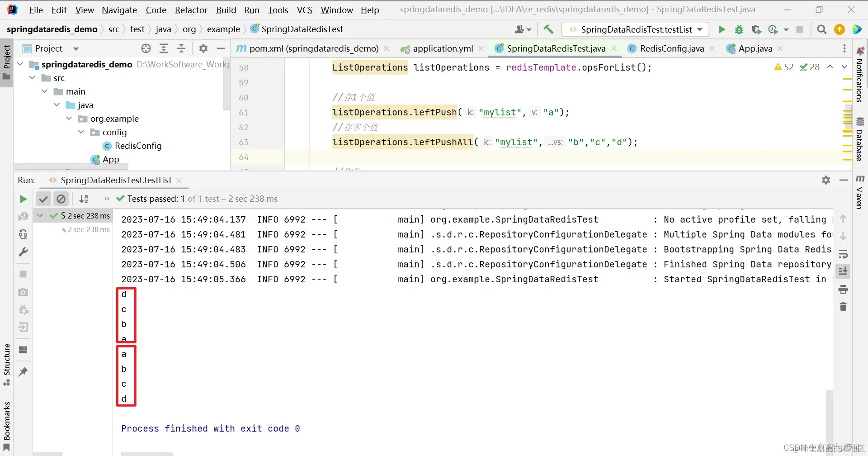
Task: Toggle show ignored tests button
Action: point(61,199)
